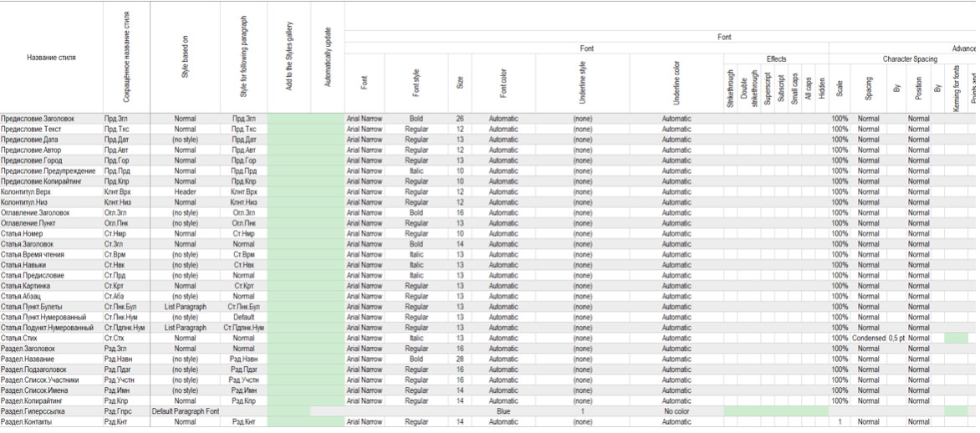Select the 'Название стиля' column header
Screen dimensions: 980x433
[x=51, y=58]
